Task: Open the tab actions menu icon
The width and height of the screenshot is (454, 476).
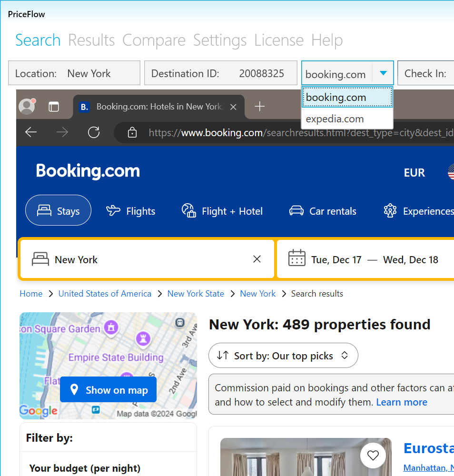Action: coord(54,107)
